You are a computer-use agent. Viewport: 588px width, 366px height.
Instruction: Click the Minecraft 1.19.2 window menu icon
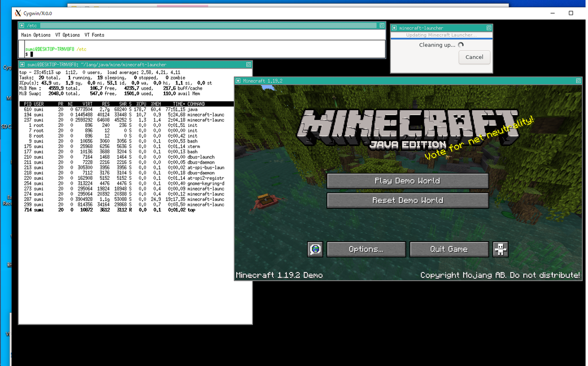[x=238, y=81]
